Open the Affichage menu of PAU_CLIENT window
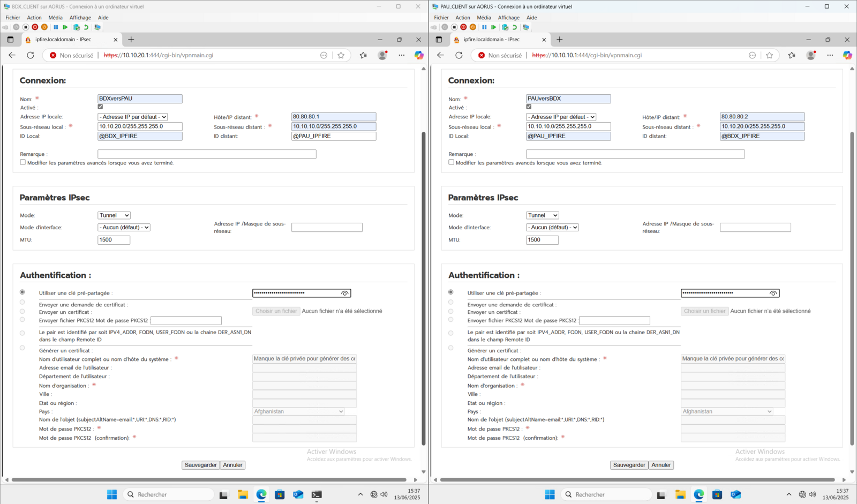The image size is (857, 504). [508, 18]
